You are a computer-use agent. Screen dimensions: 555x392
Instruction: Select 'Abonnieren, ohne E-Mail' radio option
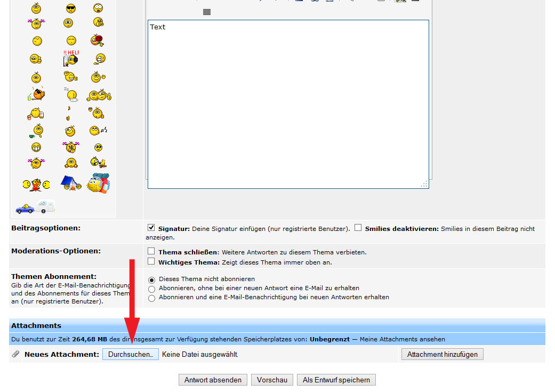point(152,289)
